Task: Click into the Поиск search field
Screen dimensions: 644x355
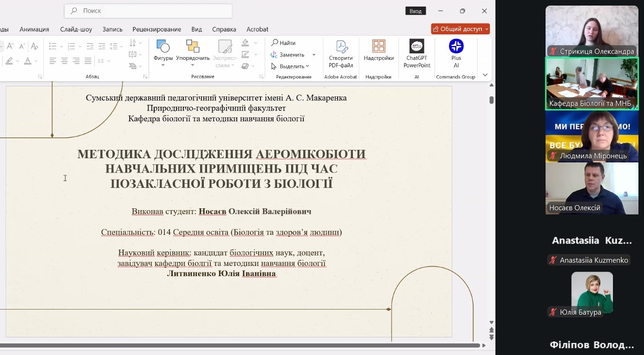Action: tap(153, 11)
